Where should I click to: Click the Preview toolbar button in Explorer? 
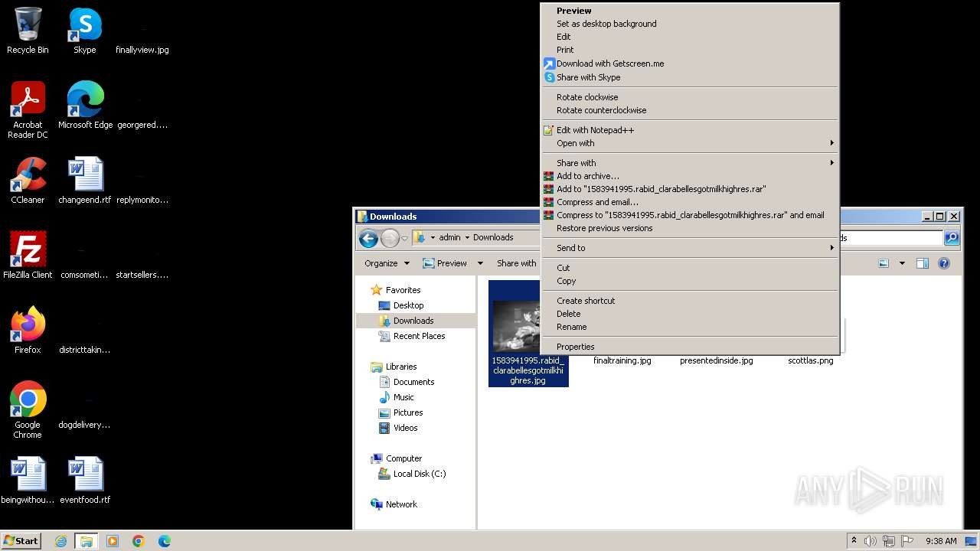click(445, 263)
